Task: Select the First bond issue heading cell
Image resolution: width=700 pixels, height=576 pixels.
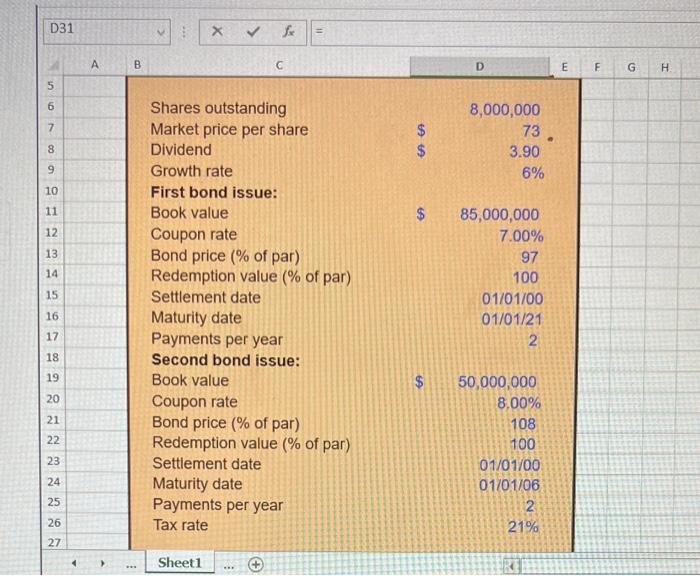Action: pyautogui.click(x=214, y=192)
